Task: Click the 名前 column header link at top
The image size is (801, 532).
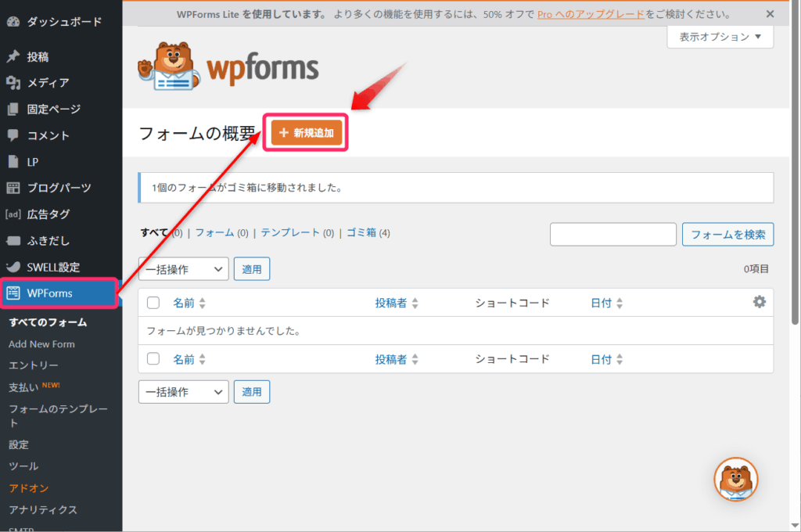Action: [x=183, y=303]
